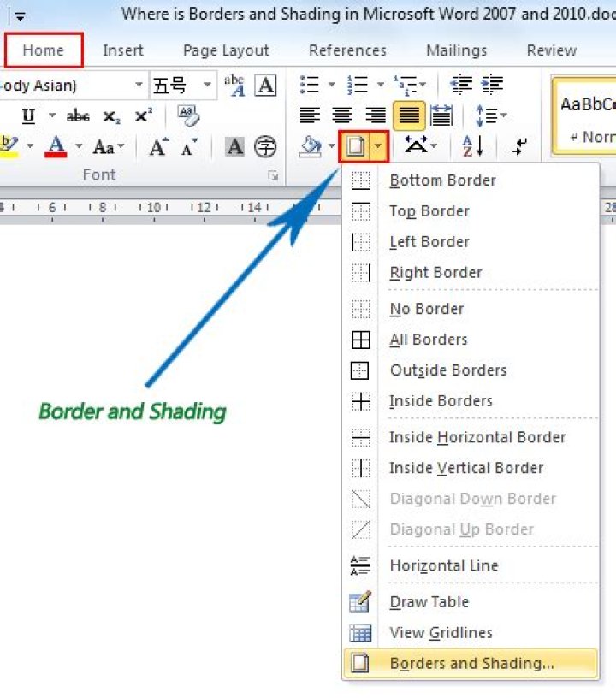Open the Numbering dropdown arrow

click(x=381, y=84)
